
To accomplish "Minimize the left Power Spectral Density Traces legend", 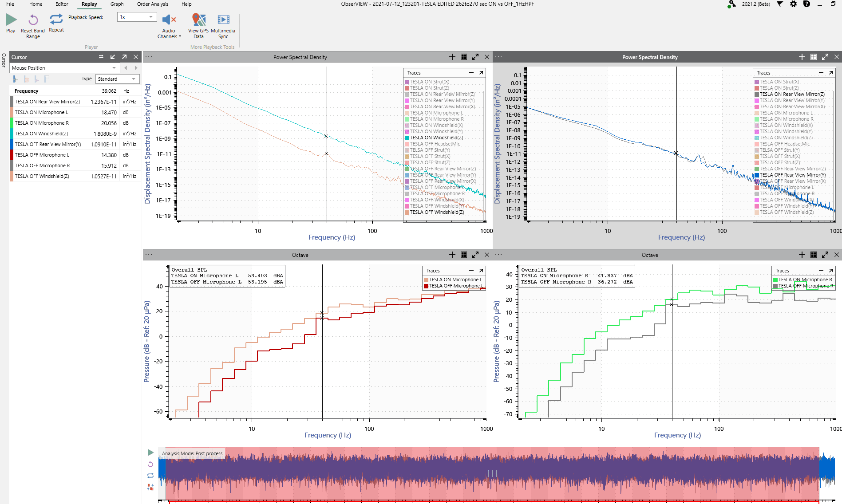I will [471, 73].
